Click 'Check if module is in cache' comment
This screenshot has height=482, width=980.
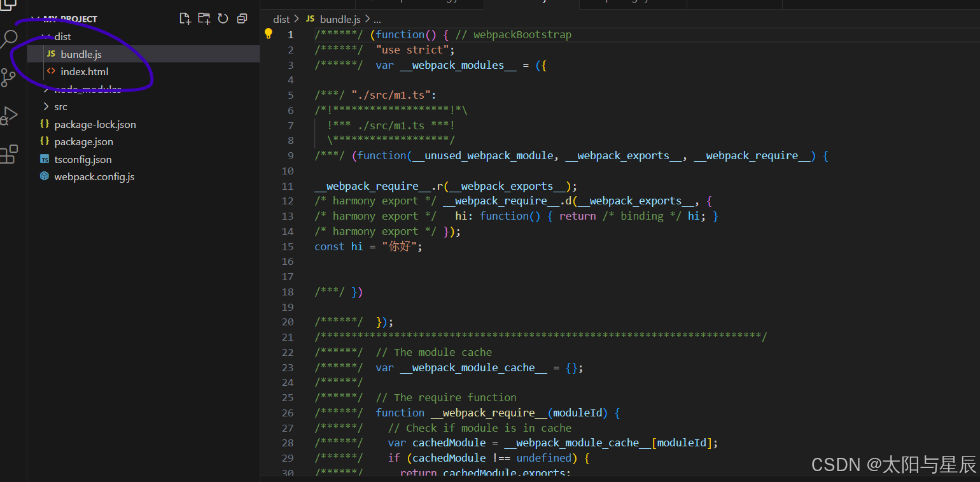point(480,429)
